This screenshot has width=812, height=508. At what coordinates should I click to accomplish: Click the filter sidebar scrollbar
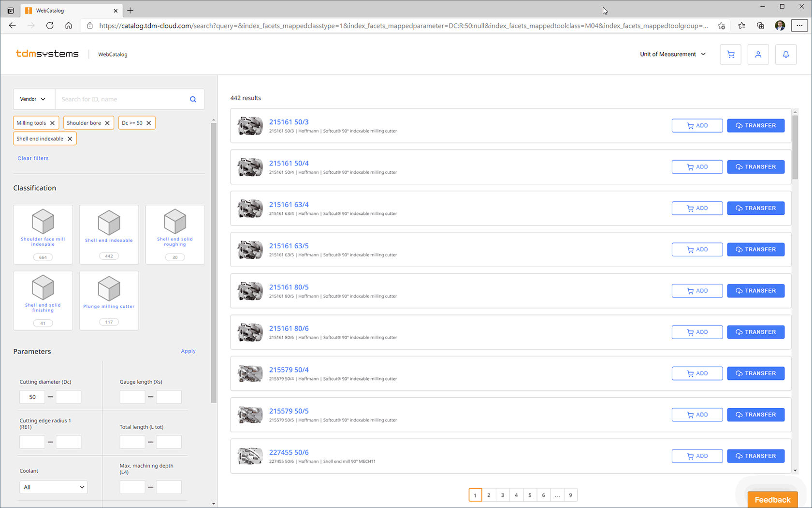[x=214, y=263]
